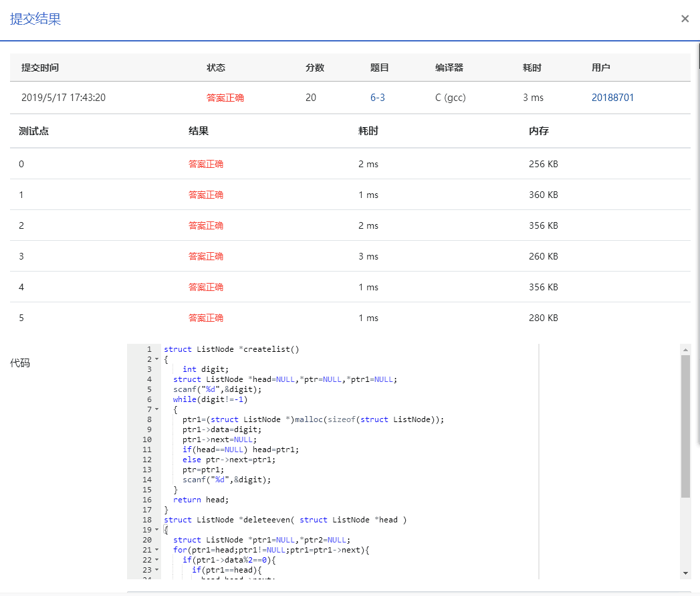Click the 2 ms time of test point 0
The width and height of the screenshot is (700, 596).
coord(368,164)
